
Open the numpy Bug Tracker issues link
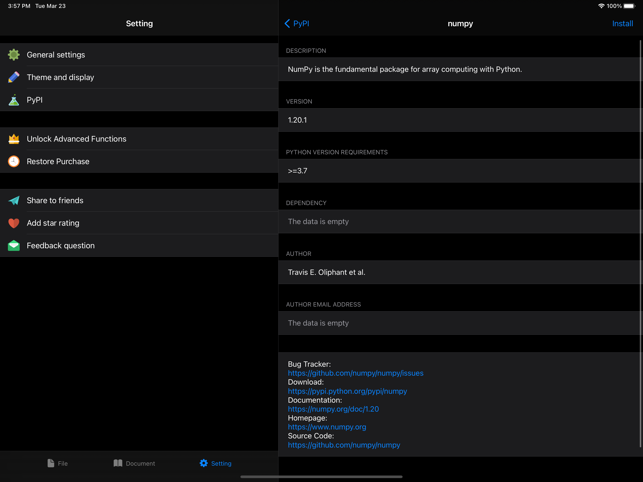click(x=356, y=373)
